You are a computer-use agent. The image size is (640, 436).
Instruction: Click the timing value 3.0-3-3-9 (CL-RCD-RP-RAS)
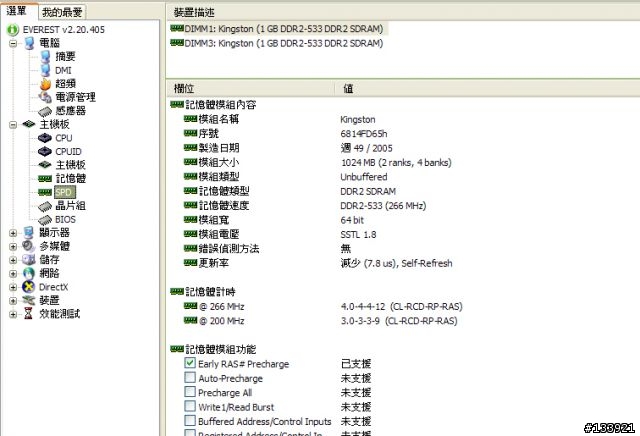399,321
